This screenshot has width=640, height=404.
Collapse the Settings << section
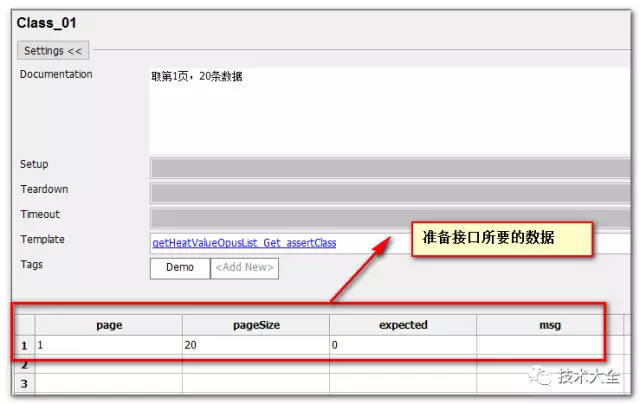[x=53, y=51]
